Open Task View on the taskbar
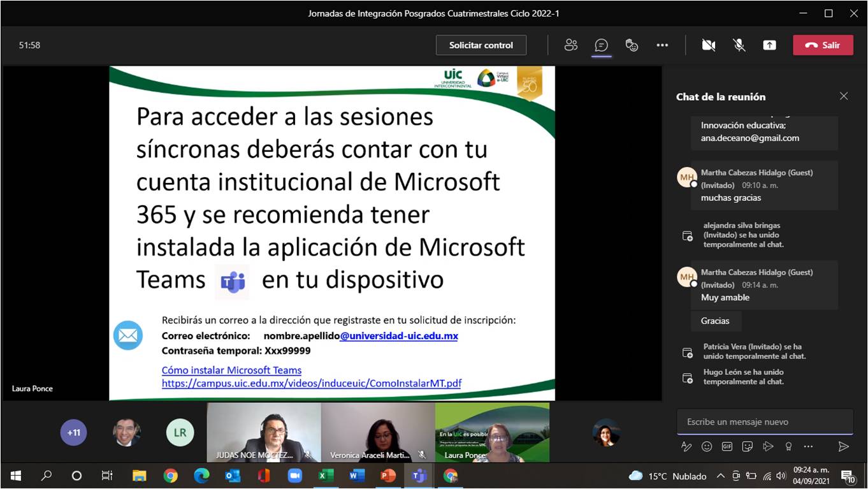868x489 pixels. (x=107, y=476)
